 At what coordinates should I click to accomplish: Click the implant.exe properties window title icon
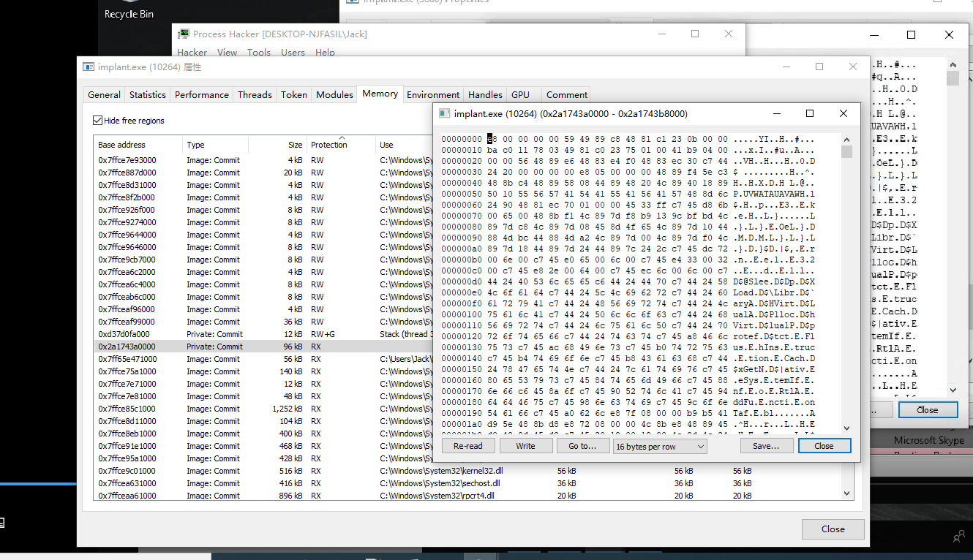pyautogui.click(x=89, y=67)
